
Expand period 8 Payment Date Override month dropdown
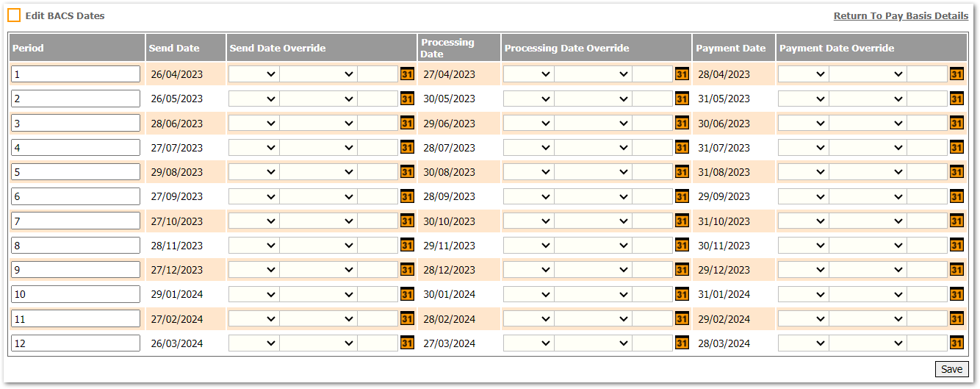tap(868, 246)
